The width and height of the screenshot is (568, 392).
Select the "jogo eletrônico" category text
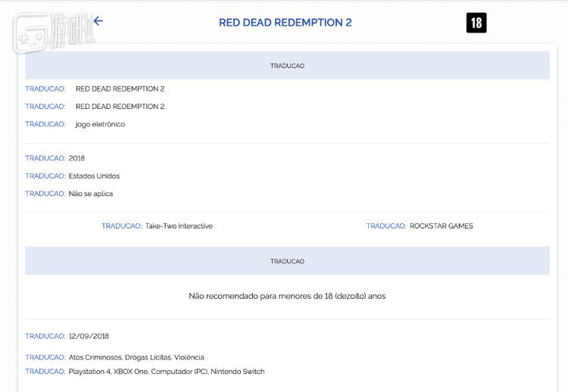[100, 124]
